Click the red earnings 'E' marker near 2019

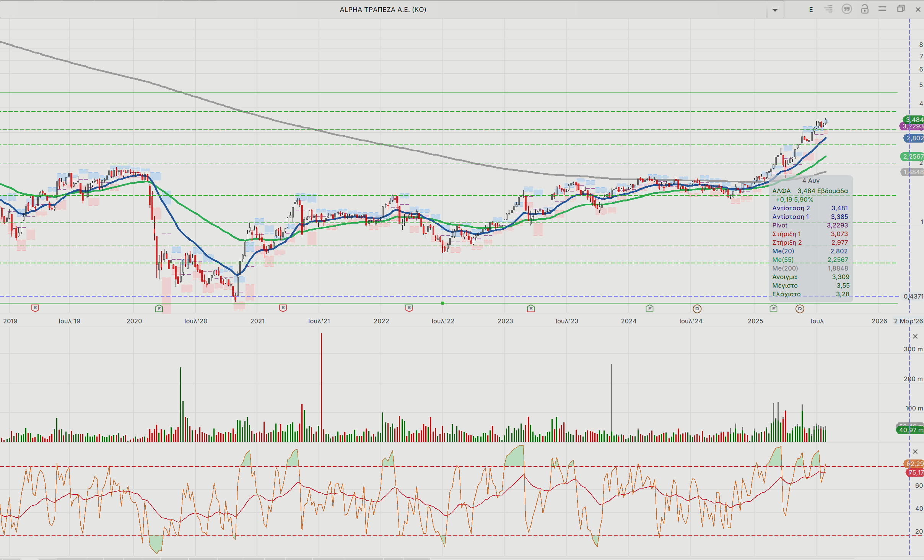pyautogui.click(x=35, y=308)
